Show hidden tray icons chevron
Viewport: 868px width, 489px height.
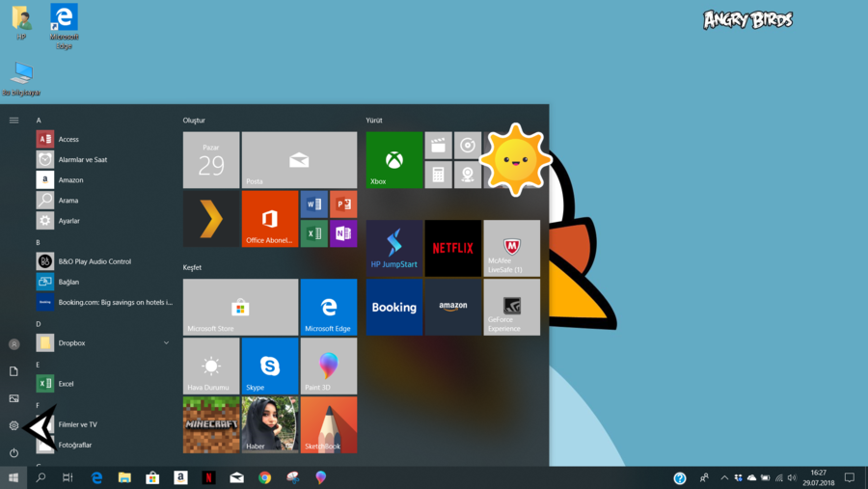724,478
